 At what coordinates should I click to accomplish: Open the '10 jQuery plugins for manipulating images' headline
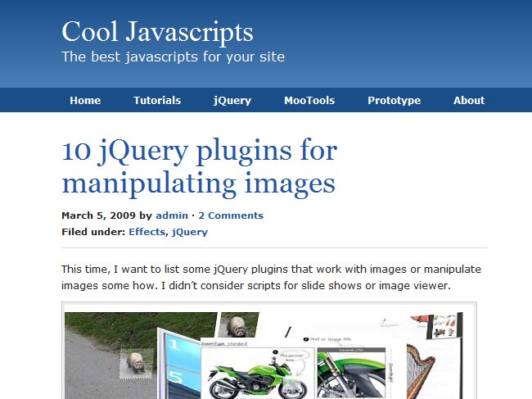pos(200,167)
